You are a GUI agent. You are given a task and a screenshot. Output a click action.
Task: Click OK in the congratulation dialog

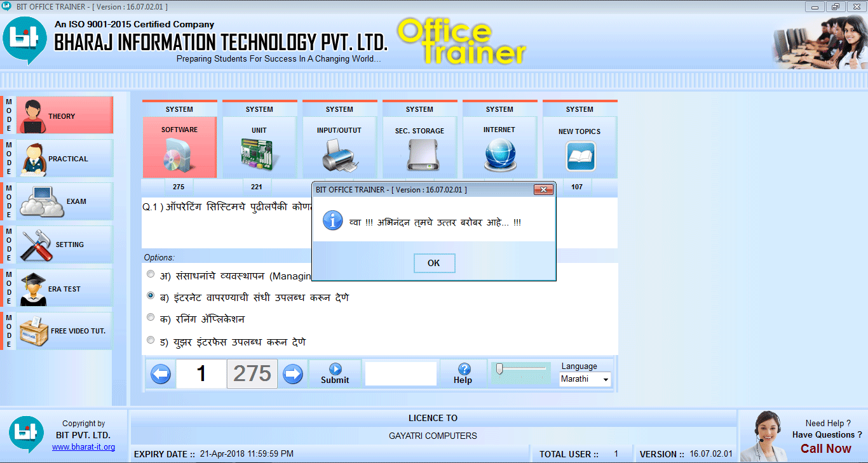coord(434,263)
